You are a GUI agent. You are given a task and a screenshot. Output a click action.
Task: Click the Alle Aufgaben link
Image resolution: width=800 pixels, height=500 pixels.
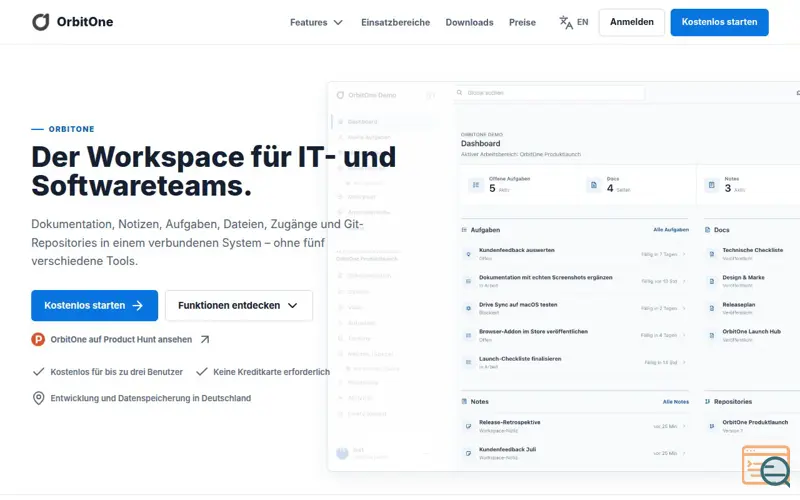671,230
